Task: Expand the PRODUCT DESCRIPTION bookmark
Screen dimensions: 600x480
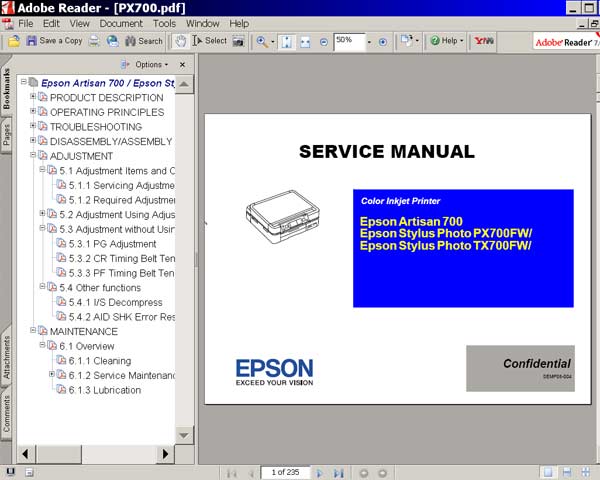Action: 33,96
